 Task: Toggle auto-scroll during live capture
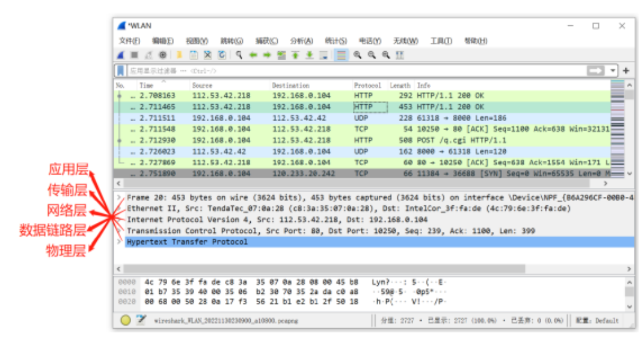[x=324, y=55]
